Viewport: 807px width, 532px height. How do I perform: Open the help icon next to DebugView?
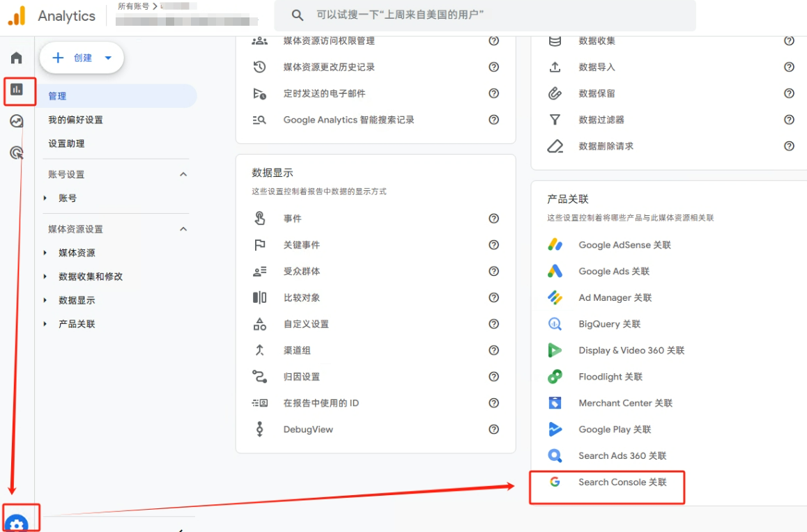point(493,430)
